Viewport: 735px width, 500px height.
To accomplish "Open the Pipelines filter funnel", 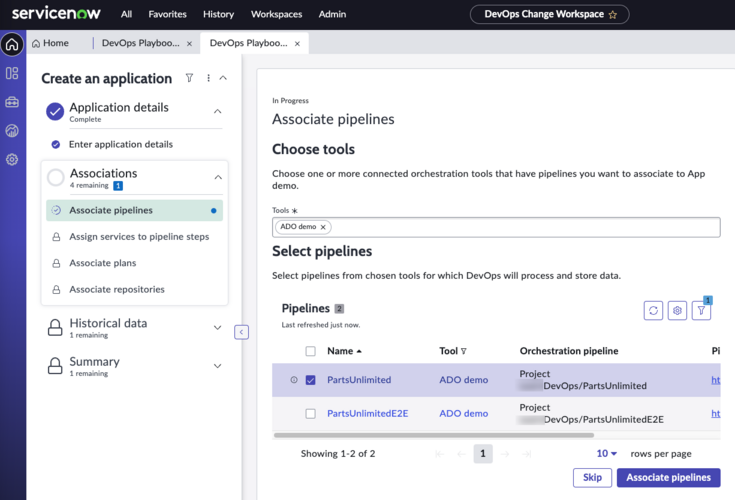I will pos(701,310).
